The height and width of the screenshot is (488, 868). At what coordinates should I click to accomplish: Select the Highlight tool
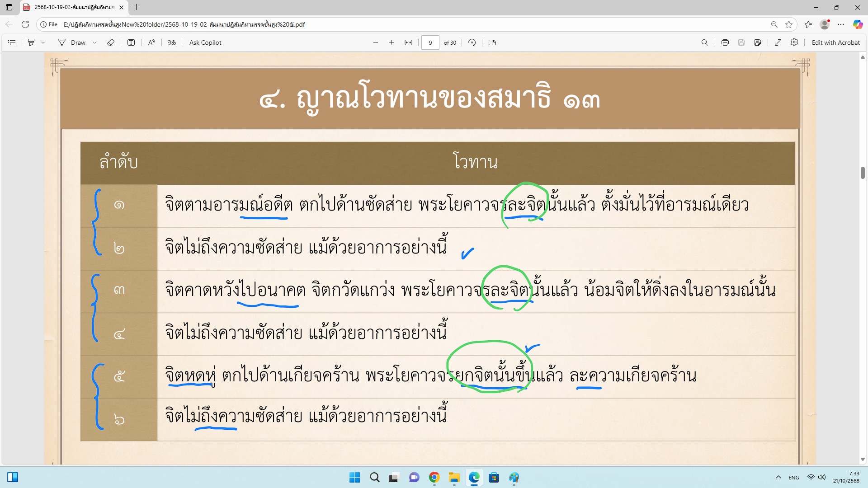point(31,42)
